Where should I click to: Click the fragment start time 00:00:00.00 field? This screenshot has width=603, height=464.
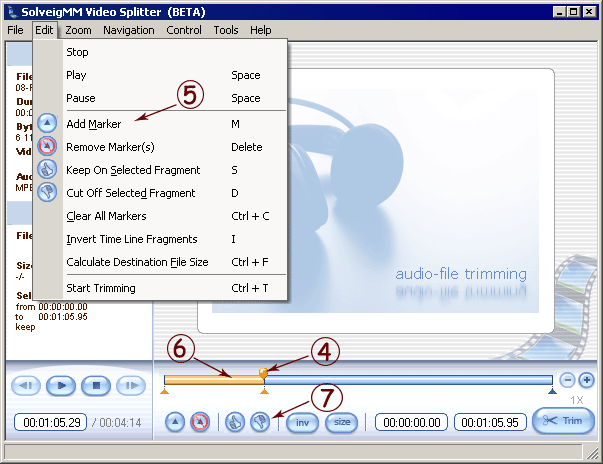click(411, 422)
